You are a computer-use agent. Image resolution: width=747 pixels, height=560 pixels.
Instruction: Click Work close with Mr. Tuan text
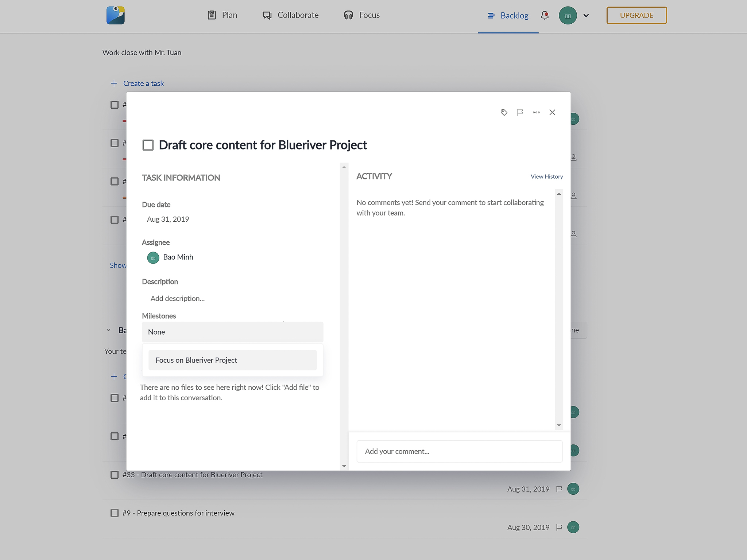pos(142,52)
